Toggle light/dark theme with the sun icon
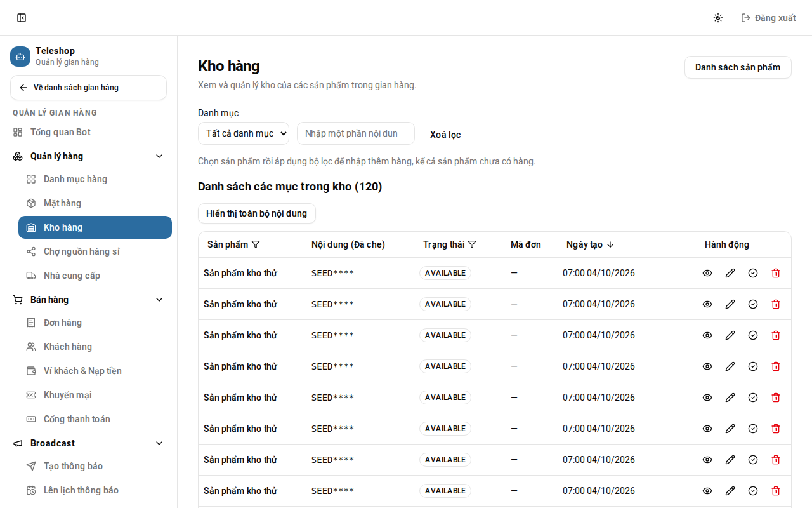The height and width of the screenshot is (508, 812). click(x=718, y=18)
